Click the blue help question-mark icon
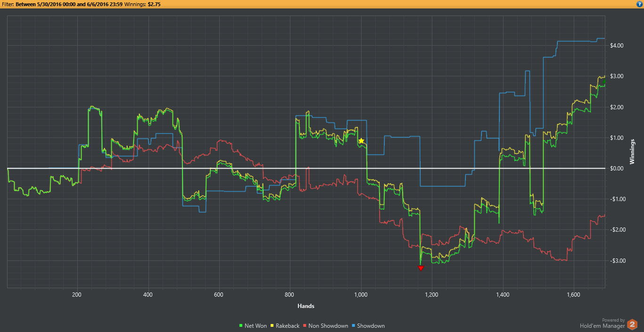Screen dimensions: 644x332 [639, 4]
